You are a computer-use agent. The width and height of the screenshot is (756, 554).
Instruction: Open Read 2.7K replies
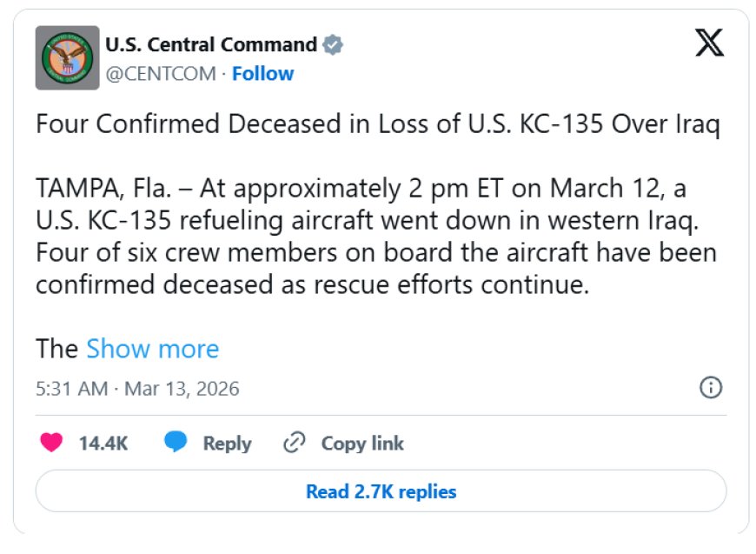(x=381, y=491)
